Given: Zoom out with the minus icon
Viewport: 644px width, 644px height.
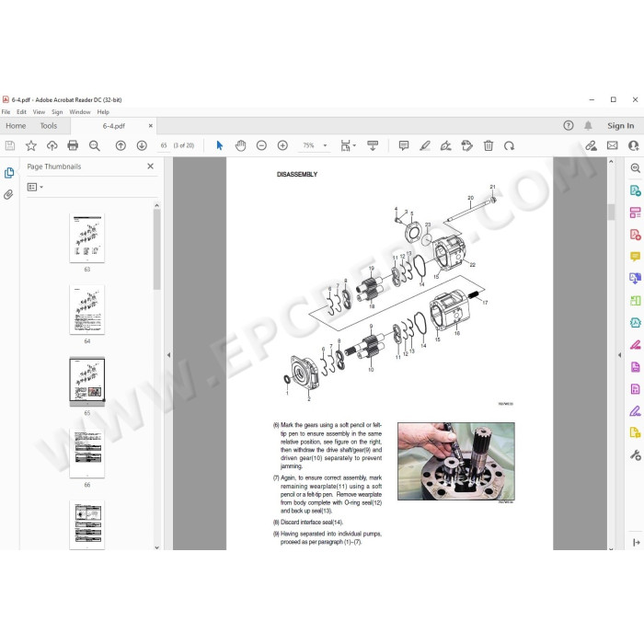Looking at the screenshot, I should [261, 145].
